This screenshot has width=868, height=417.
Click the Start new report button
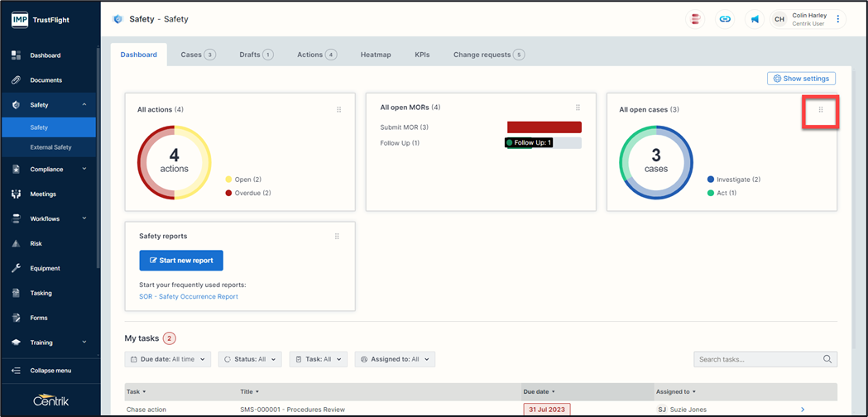pyautogui.click(x=181, y=261)
